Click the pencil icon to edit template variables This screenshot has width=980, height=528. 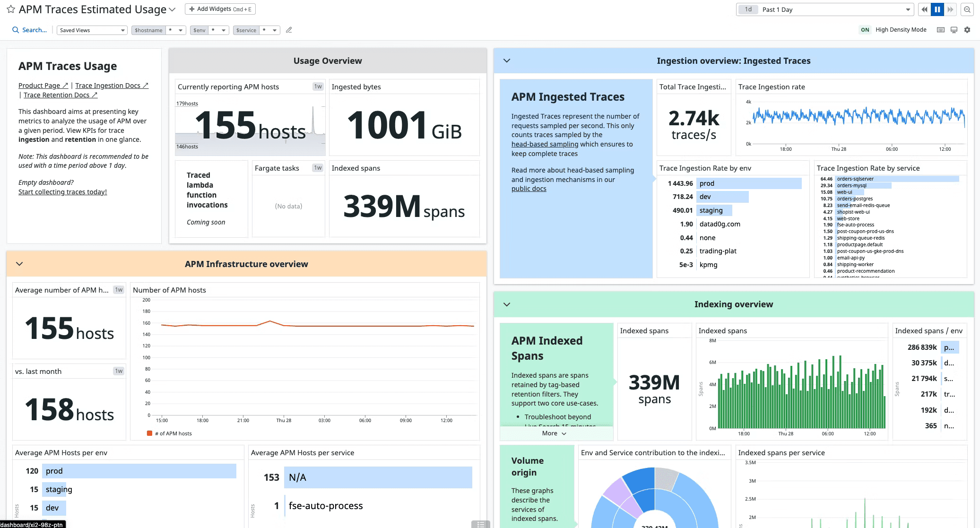[x=289, y=30]
